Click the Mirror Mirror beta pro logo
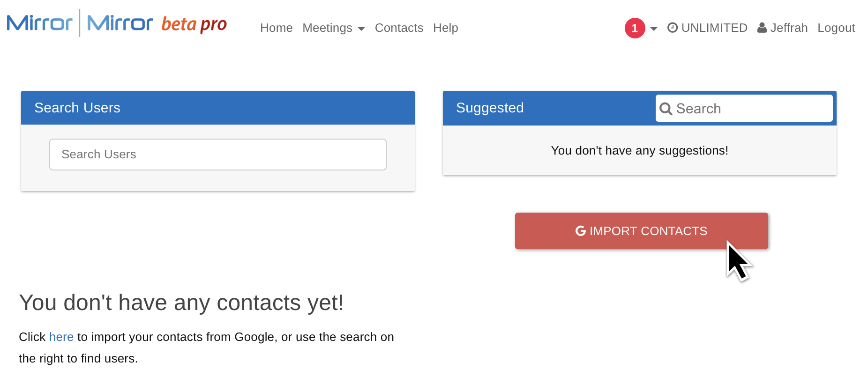 (x=117, y=23)
